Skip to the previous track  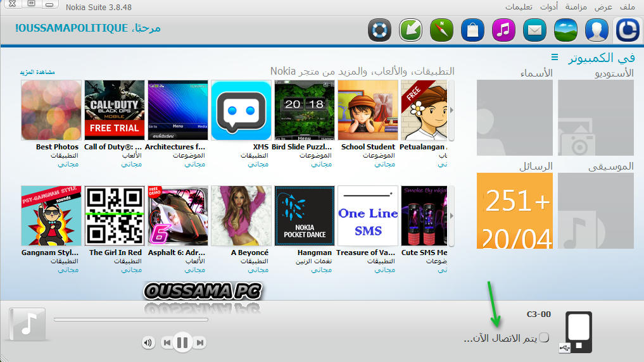tap(167, 342)
